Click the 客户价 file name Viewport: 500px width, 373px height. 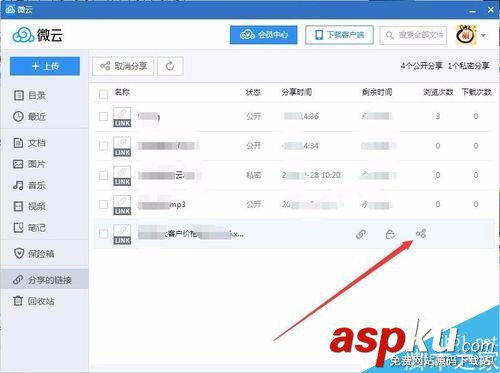(x=191, y=234)
